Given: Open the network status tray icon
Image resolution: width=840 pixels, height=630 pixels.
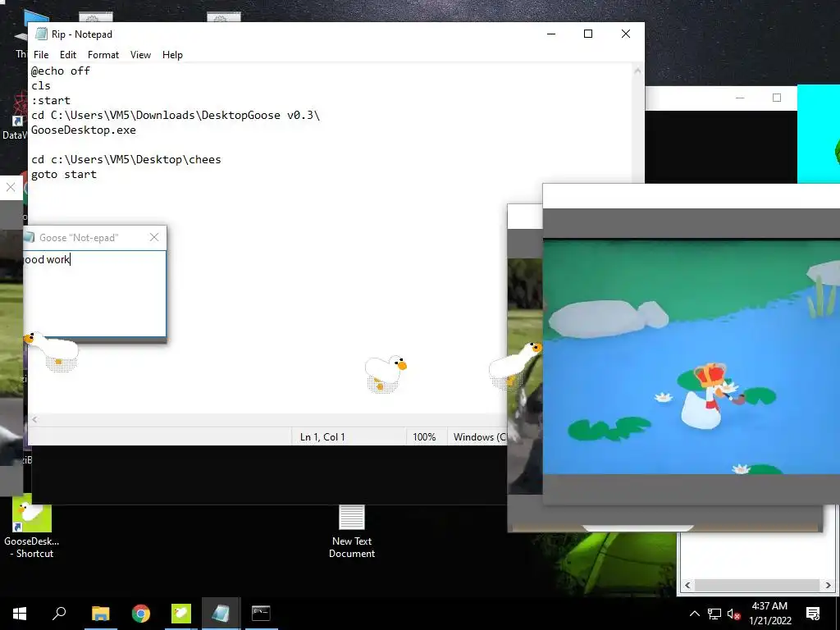Looking at the screenshot, I should [x=714, y=614].
